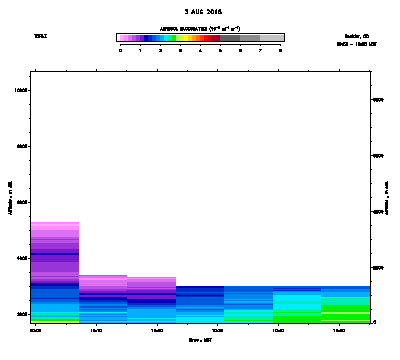The width and height of the screenshot is (400, 360).
Task: Choose the yellow segment of the colorbar
Action: tap(186, 38)
